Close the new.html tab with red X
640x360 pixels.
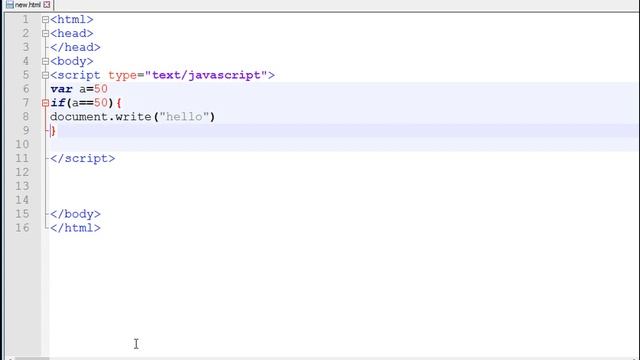pos(47,5)
